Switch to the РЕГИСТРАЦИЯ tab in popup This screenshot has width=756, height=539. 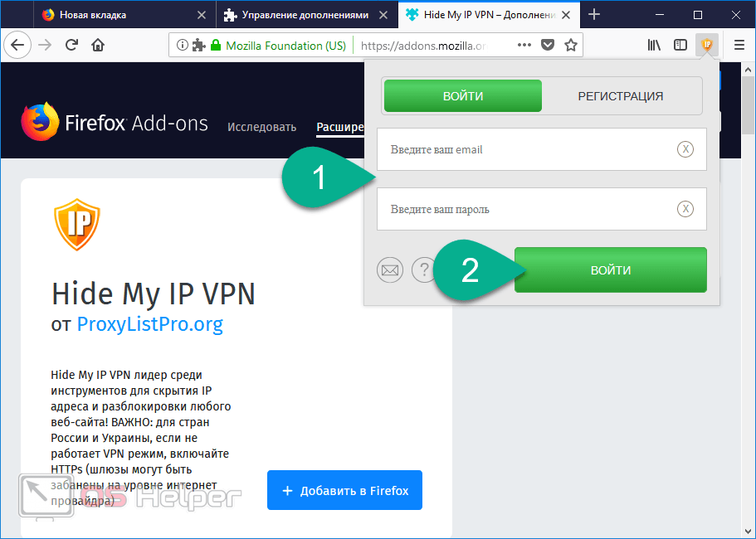pos(621,96)
